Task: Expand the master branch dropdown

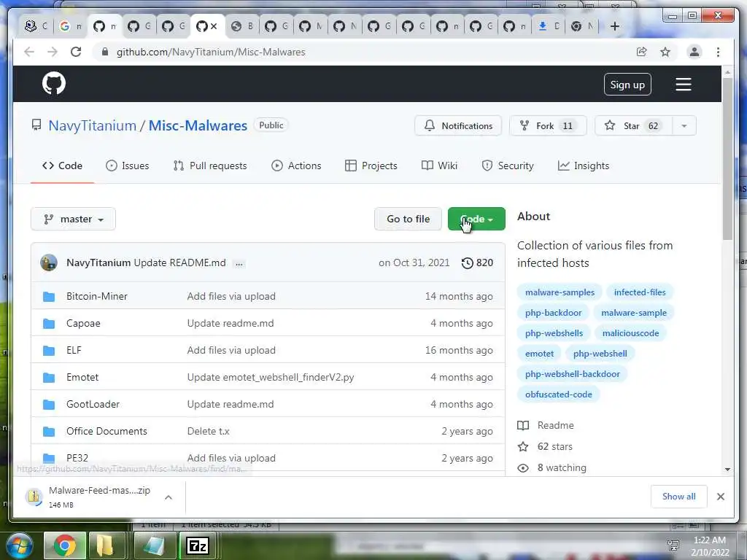Action: click(74, 219)
